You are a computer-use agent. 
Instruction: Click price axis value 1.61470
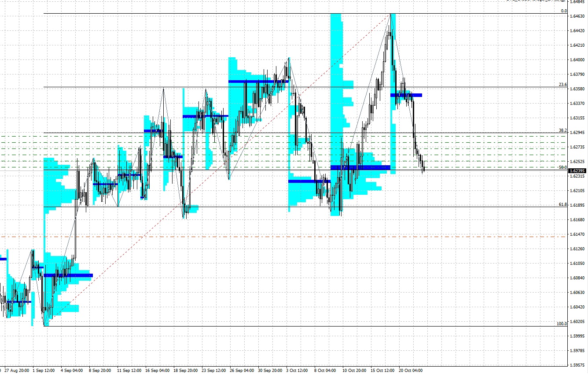[x=577, y=234]
